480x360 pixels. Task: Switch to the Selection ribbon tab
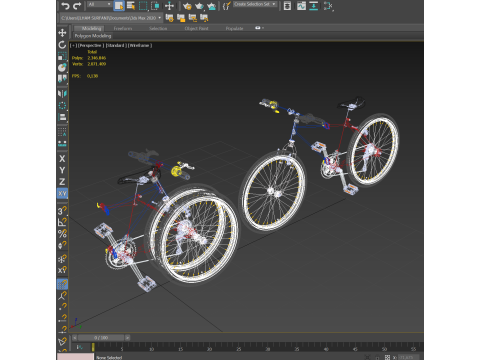pyautogui.click(x=158, y=28)
